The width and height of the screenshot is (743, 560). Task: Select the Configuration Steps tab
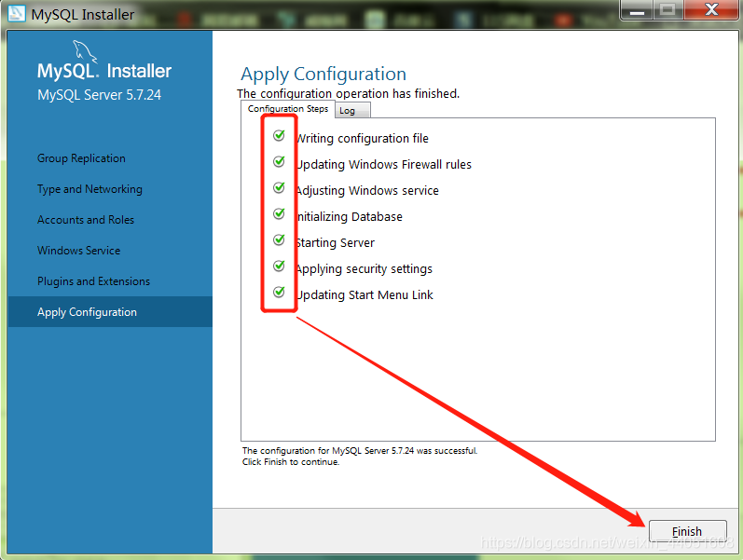pos(288,108)
